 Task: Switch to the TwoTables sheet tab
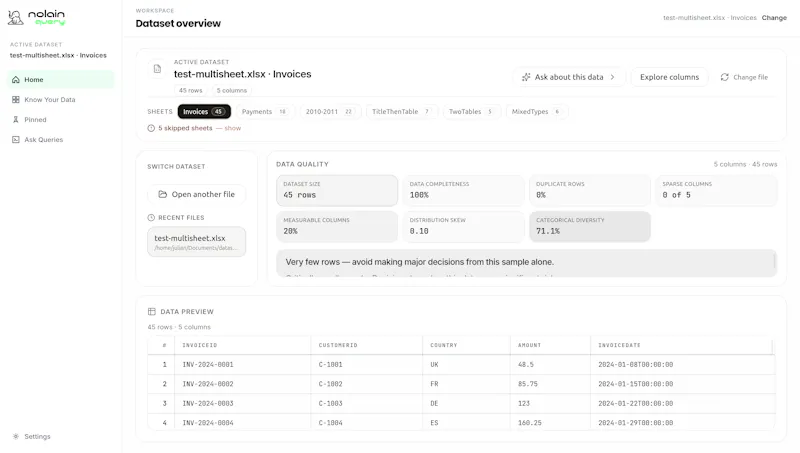point(471,112)
